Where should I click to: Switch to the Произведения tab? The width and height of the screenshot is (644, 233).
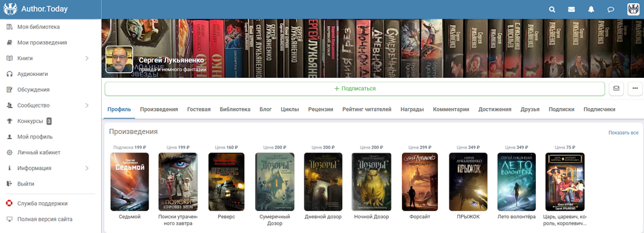[159, 109]
